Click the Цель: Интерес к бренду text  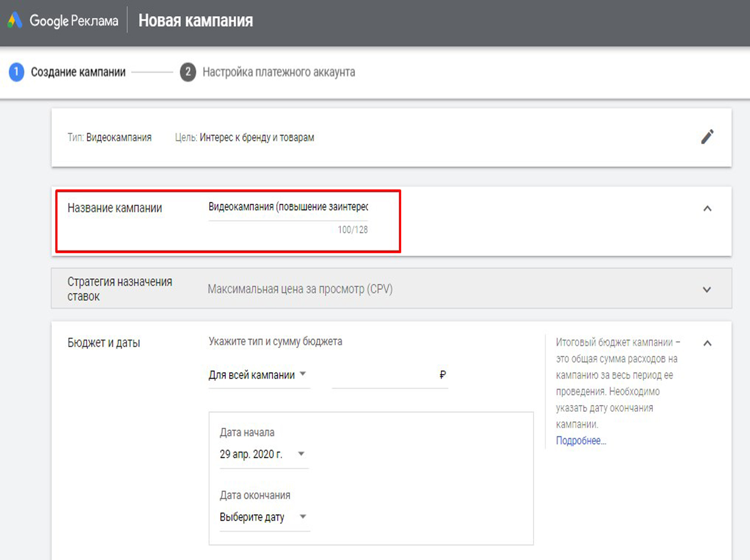click(x=244, y=137)
